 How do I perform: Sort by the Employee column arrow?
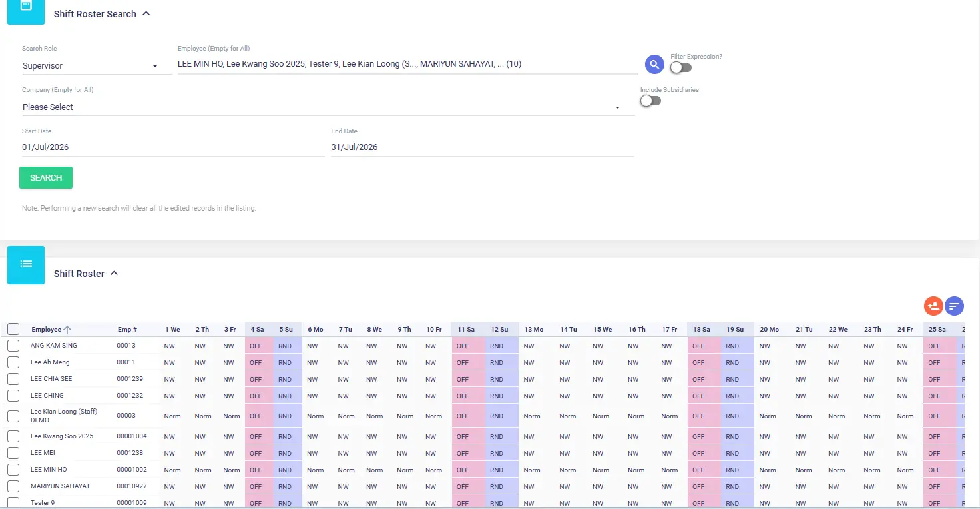[67, 330]
